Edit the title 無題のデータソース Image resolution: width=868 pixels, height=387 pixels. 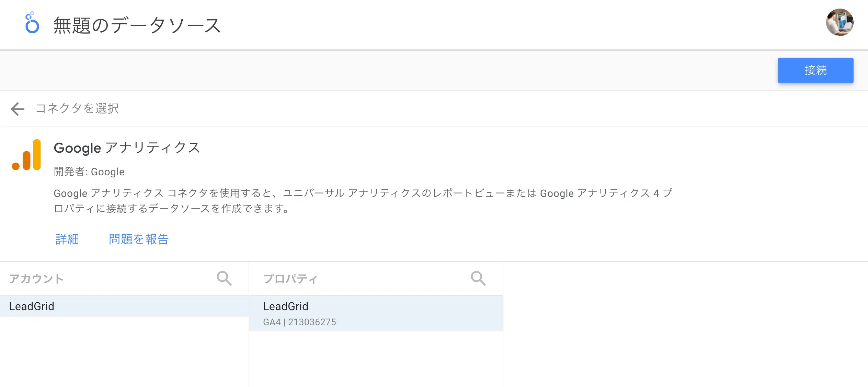pyautogui.click(x=137, y=25)
